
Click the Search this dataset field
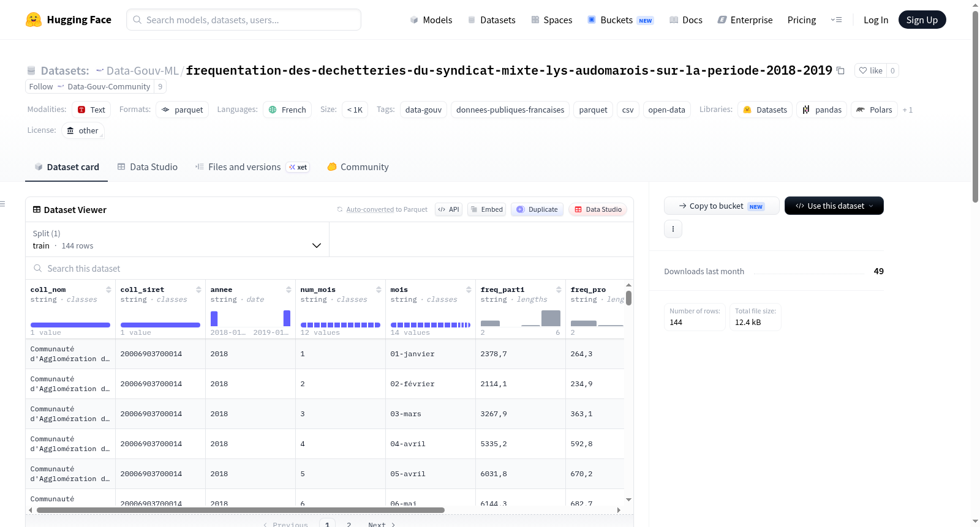pos(330,268)
